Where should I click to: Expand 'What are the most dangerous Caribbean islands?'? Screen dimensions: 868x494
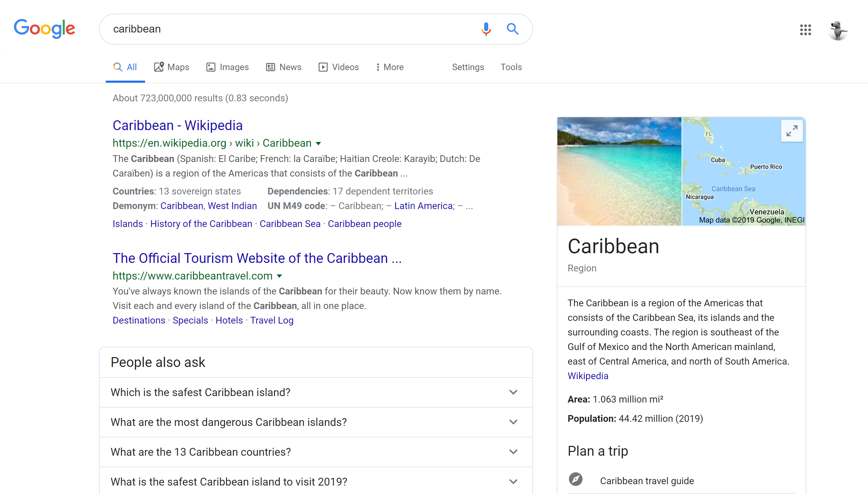(513, 422)
